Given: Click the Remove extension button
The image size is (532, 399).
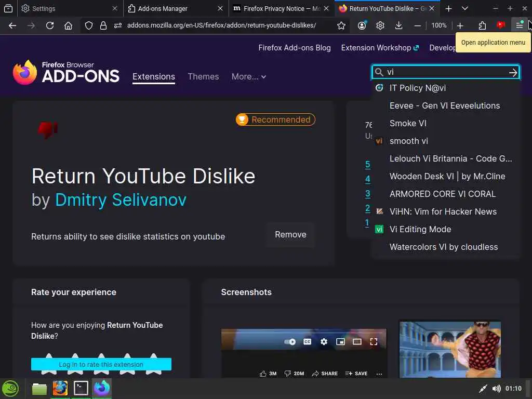Looking at the screenshot, I should (x=290, y=235).
